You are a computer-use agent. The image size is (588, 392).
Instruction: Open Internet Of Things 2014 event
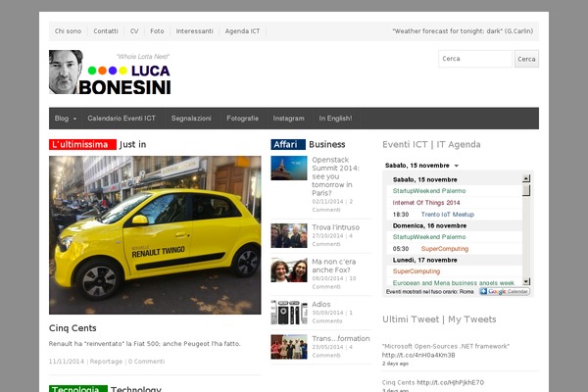click(x=426, y=203)
